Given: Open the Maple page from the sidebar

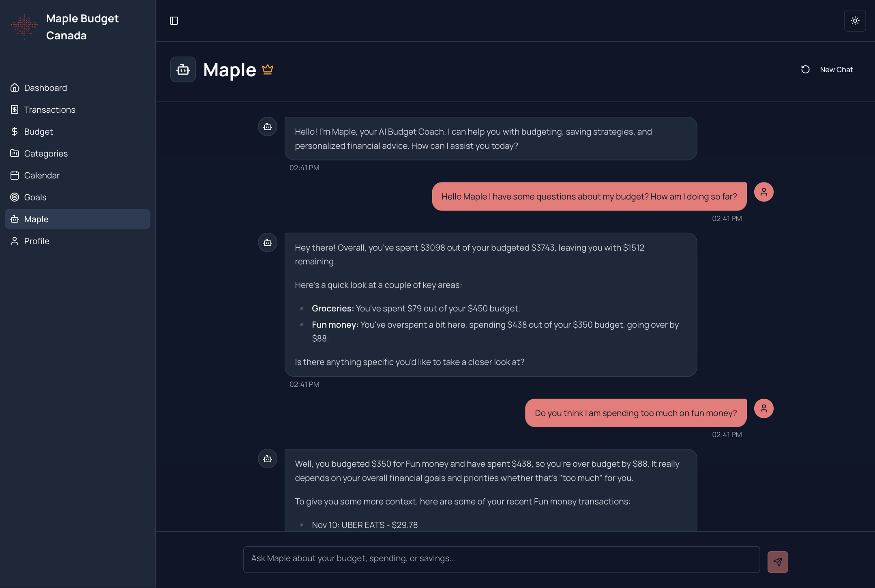Looking at the screenshot, I should point(36,219).
